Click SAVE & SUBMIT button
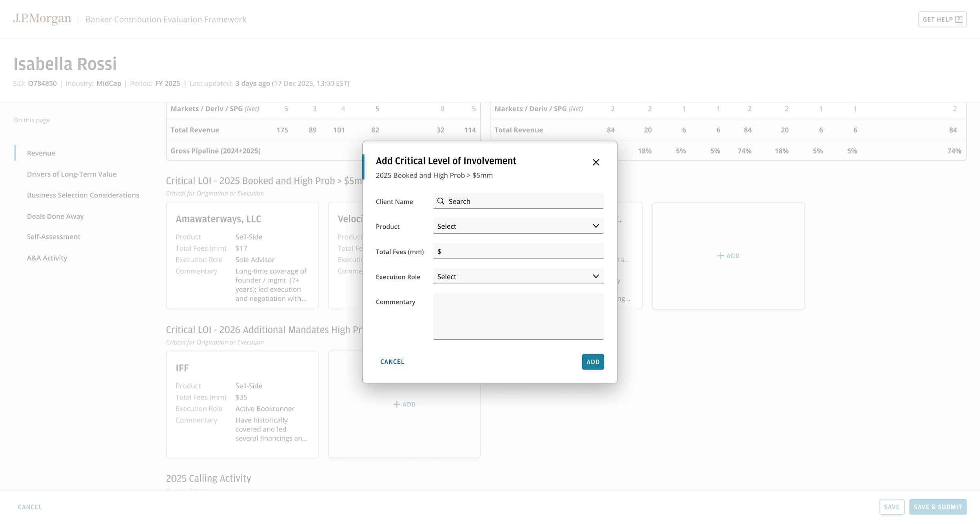This screenshot has height=524, width=980. coord(938,507)
